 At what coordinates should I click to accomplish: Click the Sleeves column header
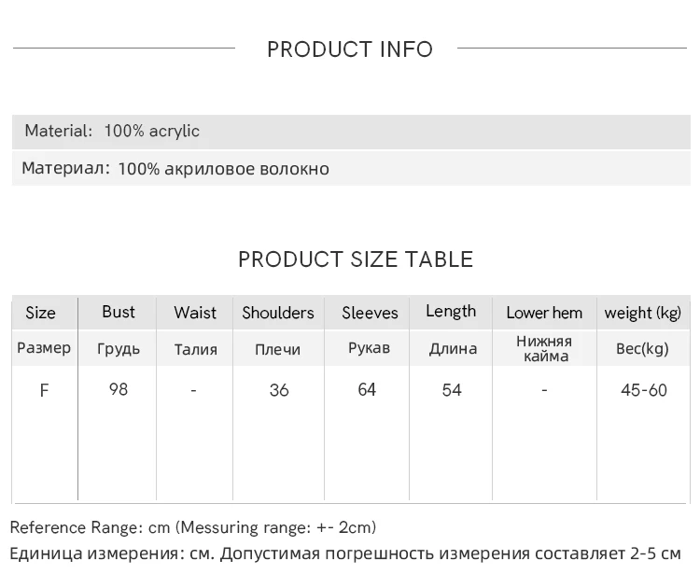click(x=370, y=313)
